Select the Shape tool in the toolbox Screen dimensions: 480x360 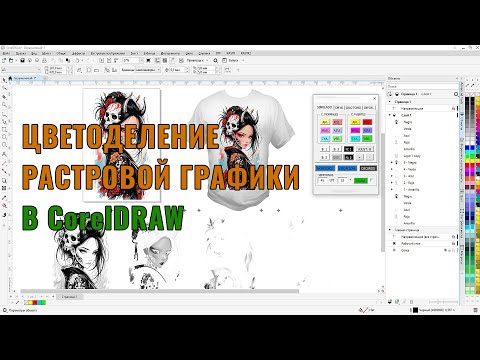(x=4, y=88)
